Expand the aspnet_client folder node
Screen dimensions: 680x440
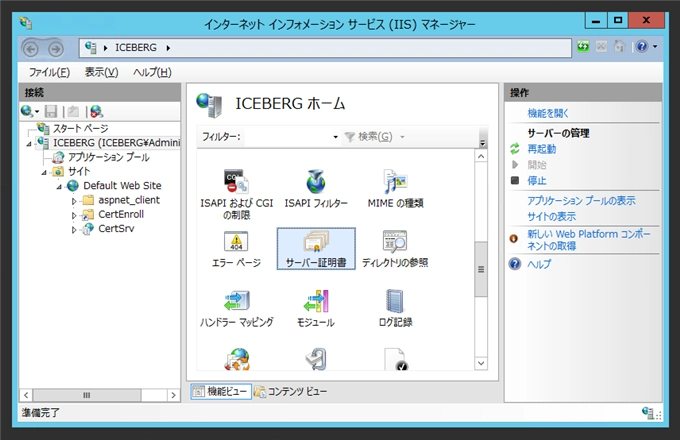coord(74,201)
